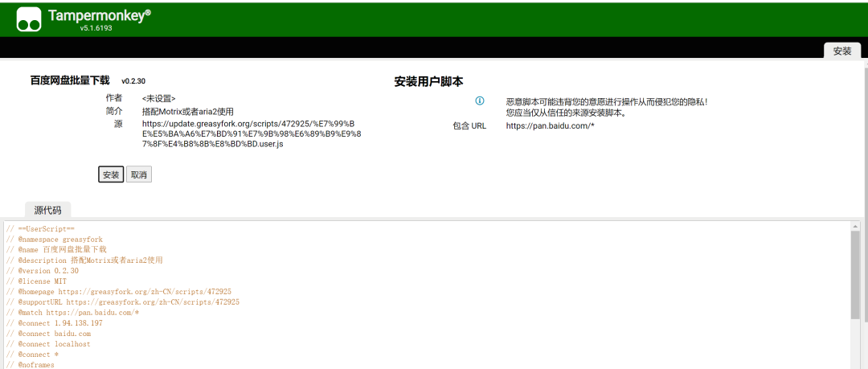This screenshot has height=369, width=868.
Task: Click the @license MIT code line
Action: click(36, 281)
